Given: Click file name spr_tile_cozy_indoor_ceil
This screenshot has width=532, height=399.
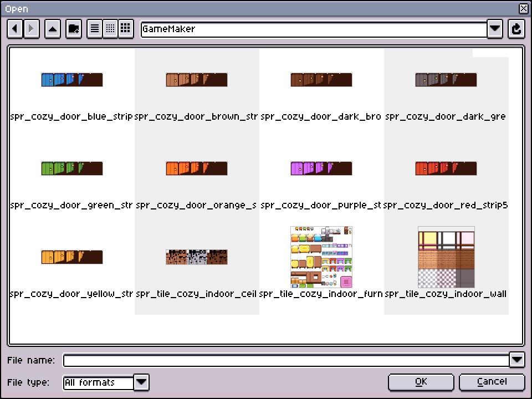Looking at the screenshot, I should click(196, 294).
